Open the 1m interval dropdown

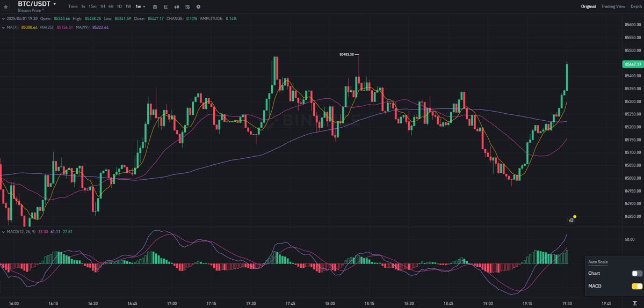coord(141,6)
